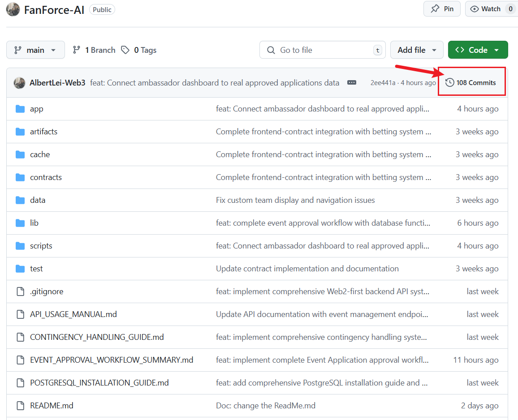Click the '11 hours ago' timestamp
518x420 pixels.
476,360
